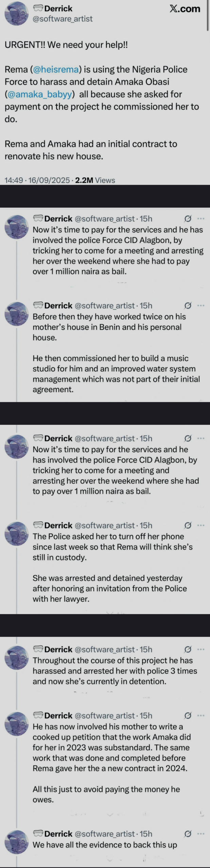The image size is (210, 868).
Task: Expand the three-dot menu on the "The Police asked her" reply
Action: tap(201, 525)
